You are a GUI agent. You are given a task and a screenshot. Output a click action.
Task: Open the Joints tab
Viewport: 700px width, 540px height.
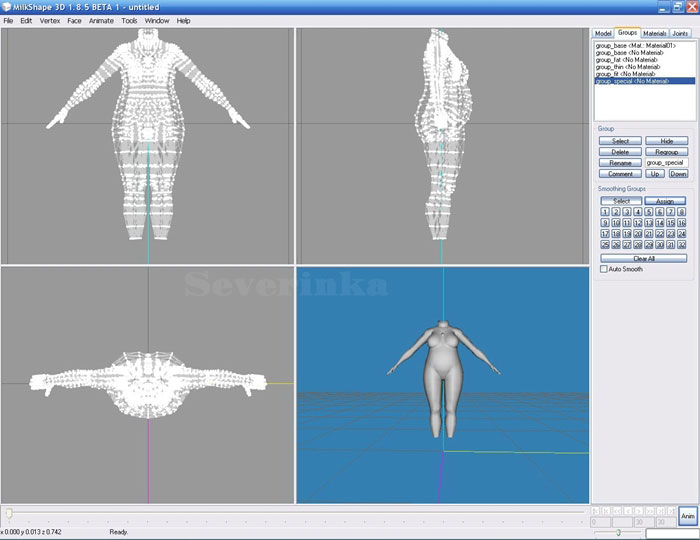click(x=680, y=33)
